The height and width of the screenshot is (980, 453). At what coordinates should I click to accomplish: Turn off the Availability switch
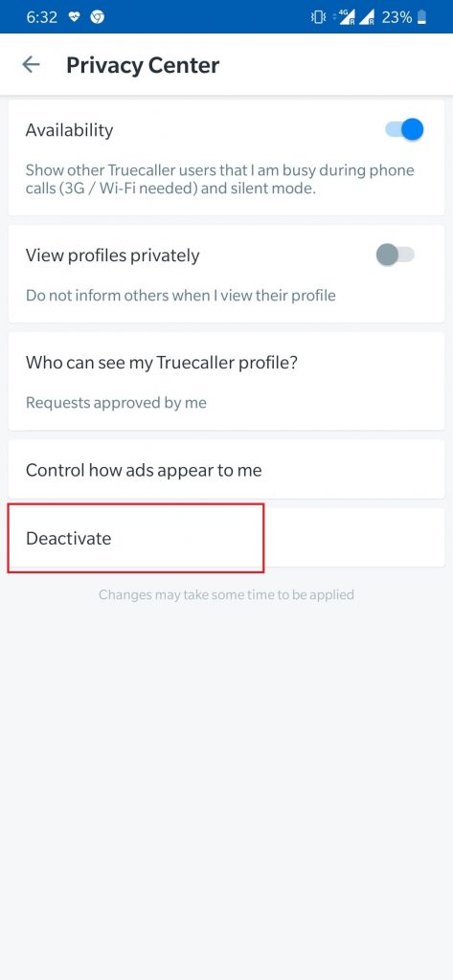tap(404, 130)
